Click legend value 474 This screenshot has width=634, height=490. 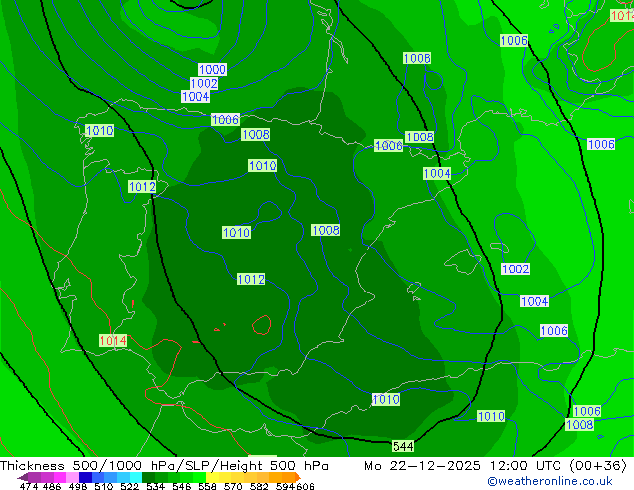pos(29,486)
